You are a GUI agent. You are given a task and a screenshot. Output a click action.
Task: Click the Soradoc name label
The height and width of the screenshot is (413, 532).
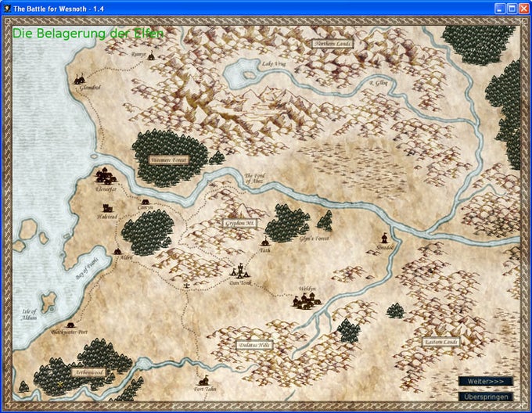(x=385, y=247)
